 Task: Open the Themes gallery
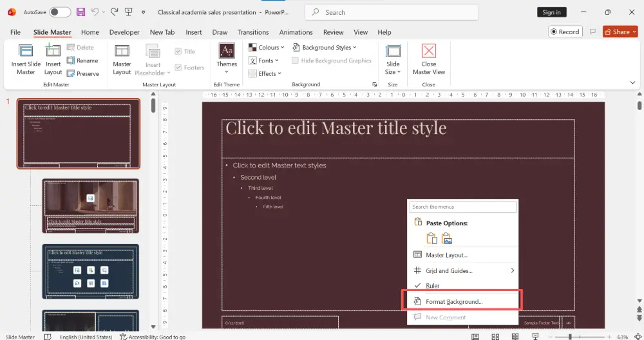[227, 59]
